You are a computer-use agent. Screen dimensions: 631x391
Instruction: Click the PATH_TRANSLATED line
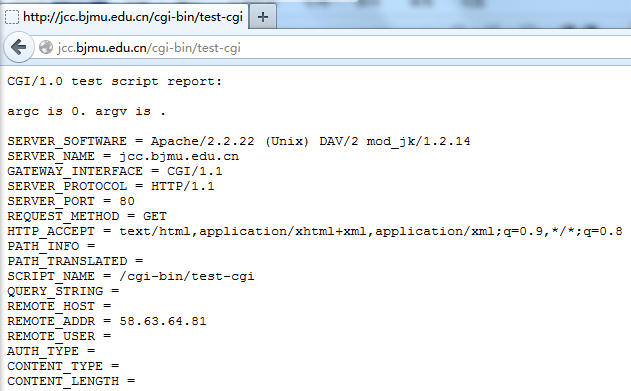(75, 261)
